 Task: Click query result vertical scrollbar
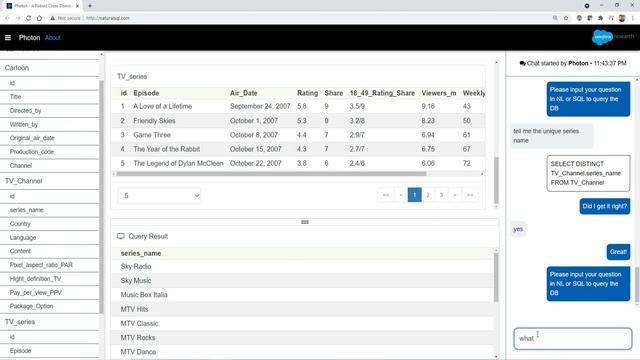[x=496, y=278]
